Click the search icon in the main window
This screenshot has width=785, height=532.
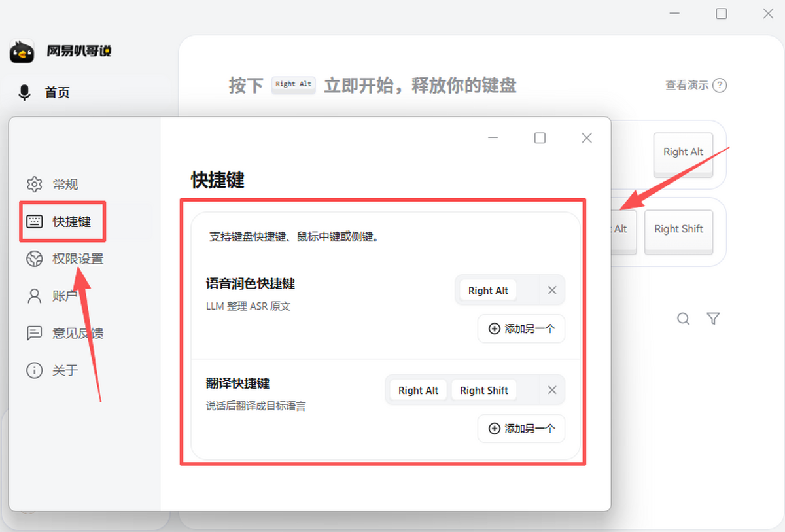click(683, 319)
